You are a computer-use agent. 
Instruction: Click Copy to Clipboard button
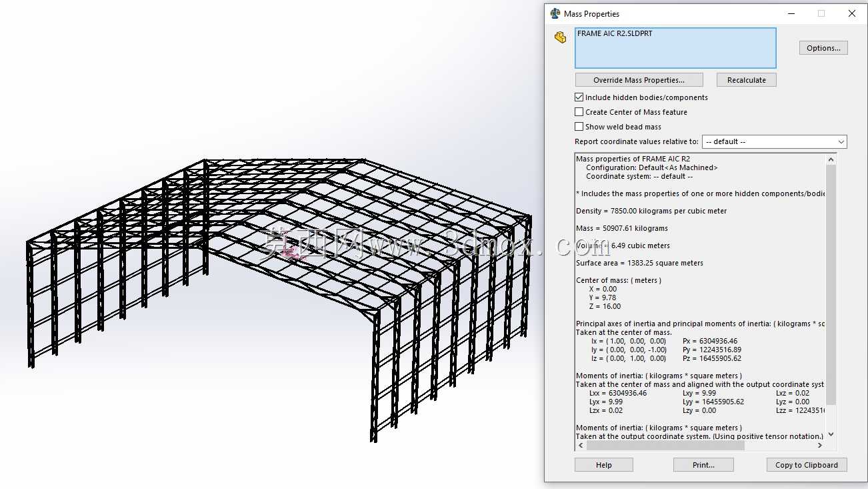click(x=807, y=465)
